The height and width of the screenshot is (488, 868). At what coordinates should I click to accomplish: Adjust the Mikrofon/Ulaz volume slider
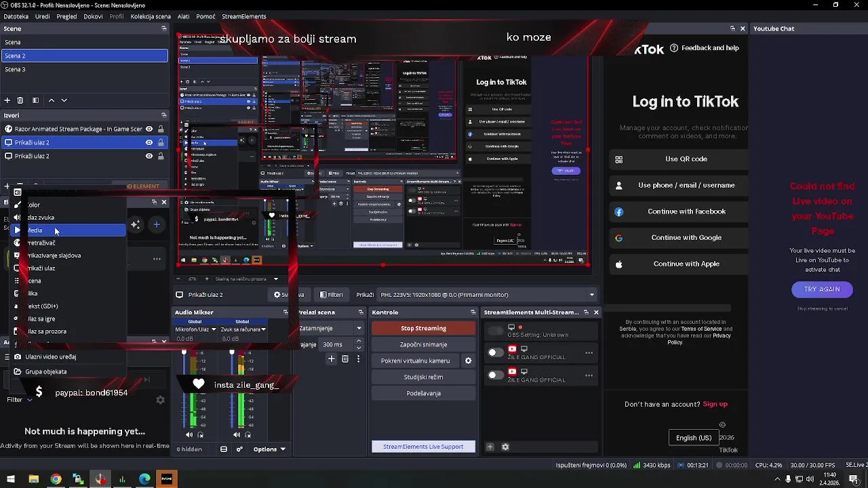(x=184, y=353)
